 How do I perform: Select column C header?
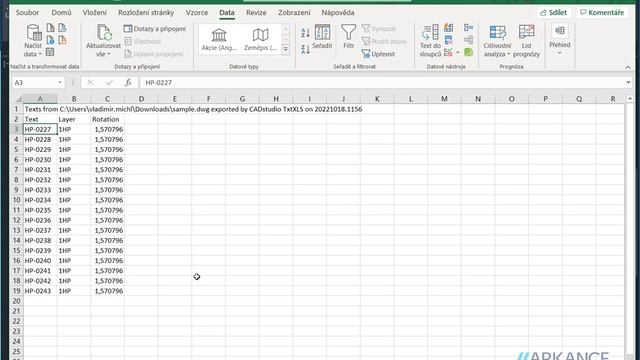pos(107,99)
